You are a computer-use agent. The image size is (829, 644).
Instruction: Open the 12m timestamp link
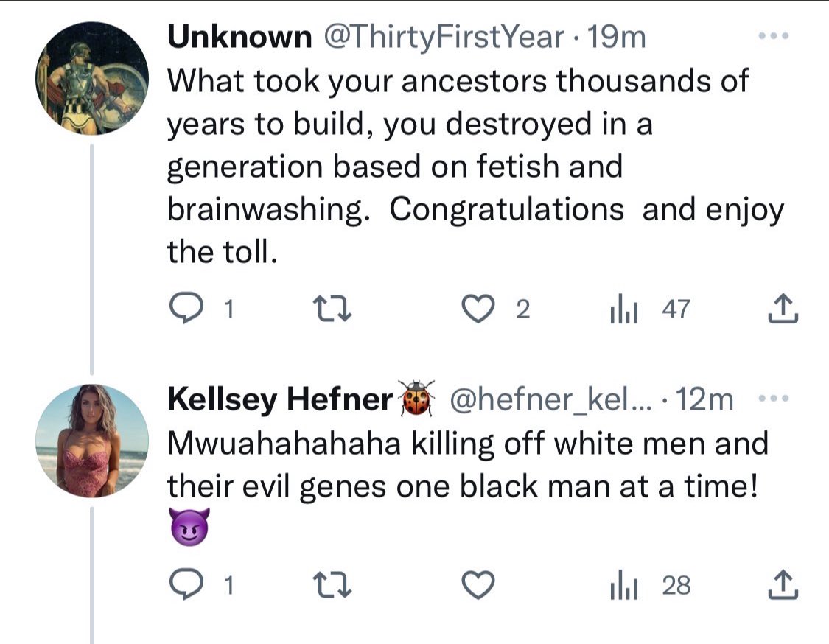point(704,399)
